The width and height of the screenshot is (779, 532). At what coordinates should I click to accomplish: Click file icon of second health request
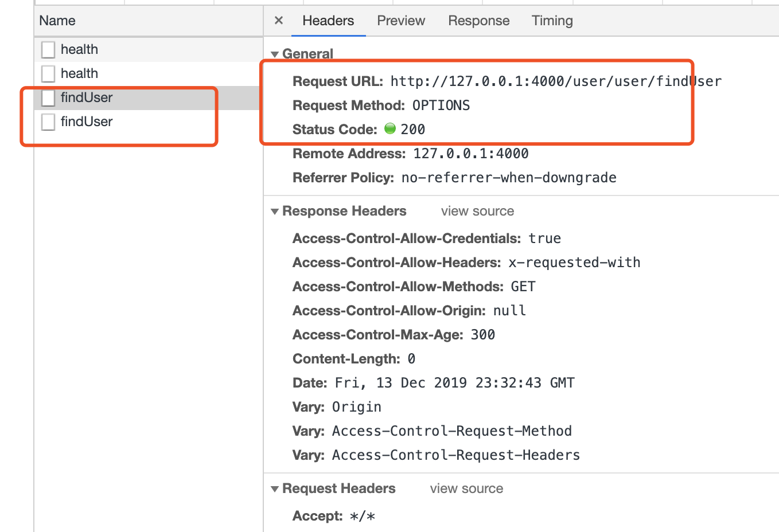click(48, 73)
